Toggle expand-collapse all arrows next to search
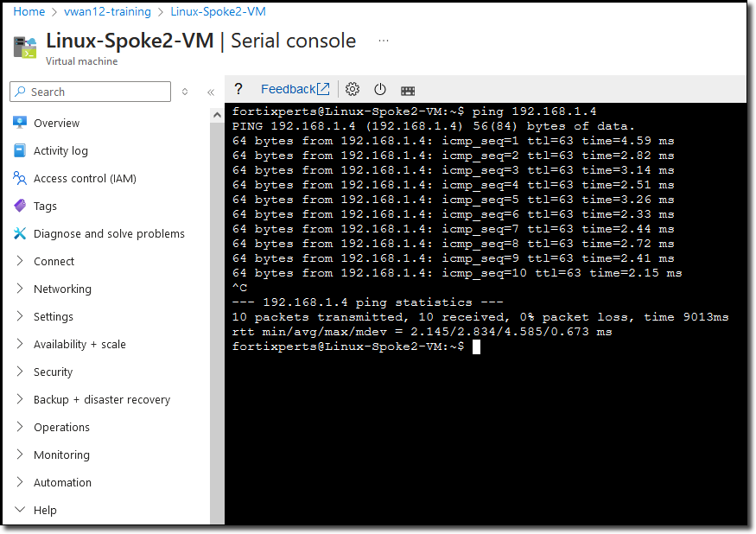The height and width of the screenshot is (534, 756). [x=185, y=92]
